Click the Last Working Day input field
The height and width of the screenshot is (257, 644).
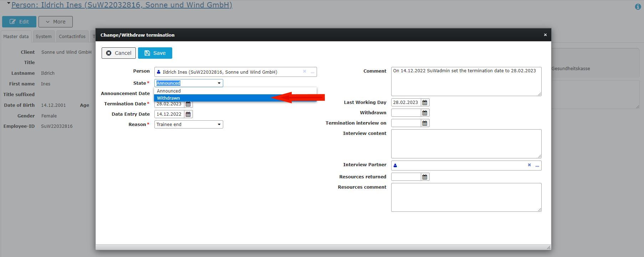pos(406,103)
